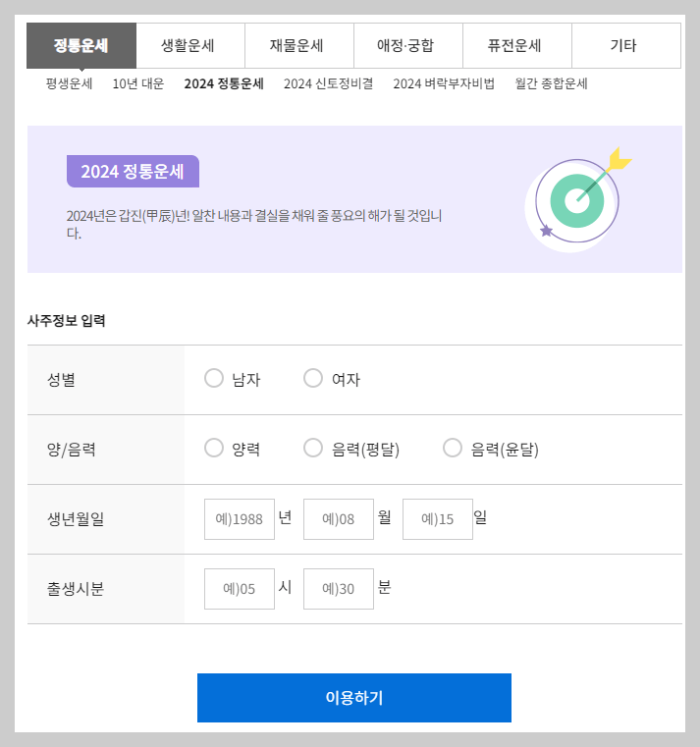Select 여자 gender radio button
700x747 pixels.
[x=313, y=378]
